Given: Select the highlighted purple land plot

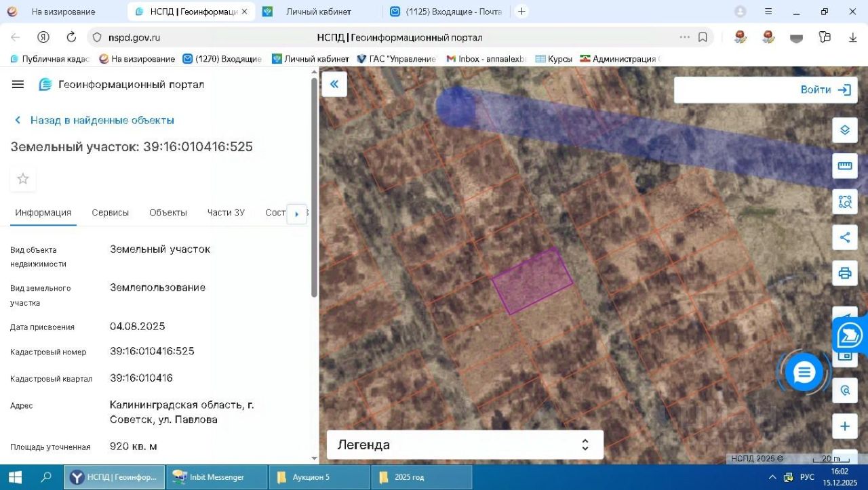Looking at the screenshot, I should (532, 281).
